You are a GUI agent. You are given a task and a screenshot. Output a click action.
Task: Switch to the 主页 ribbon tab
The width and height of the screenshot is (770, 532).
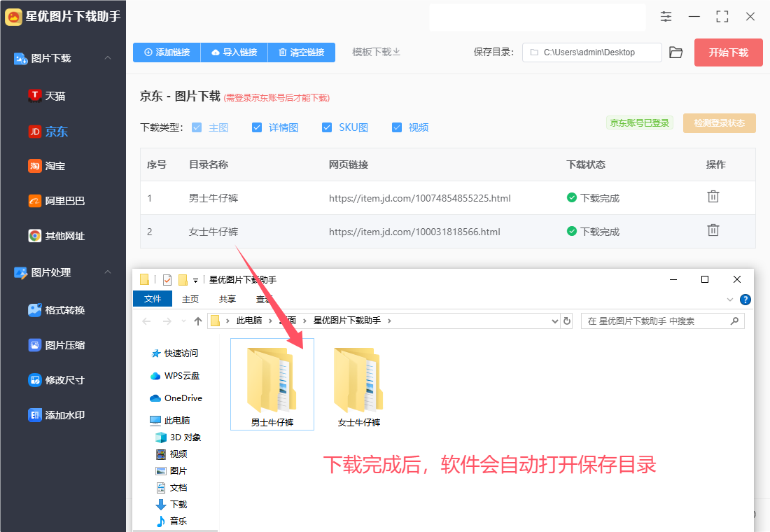(190, 299)
